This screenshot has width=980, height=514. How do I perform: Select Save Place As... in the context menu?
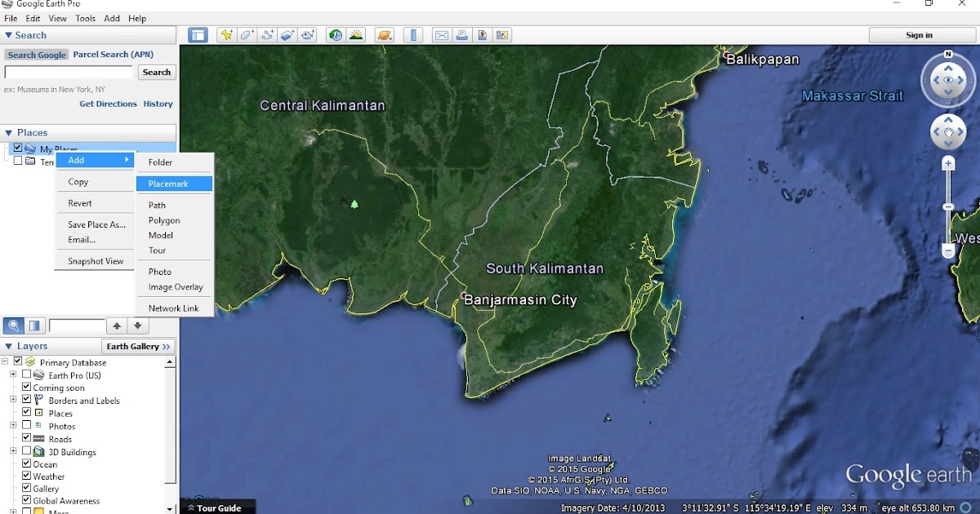point(96,224)
